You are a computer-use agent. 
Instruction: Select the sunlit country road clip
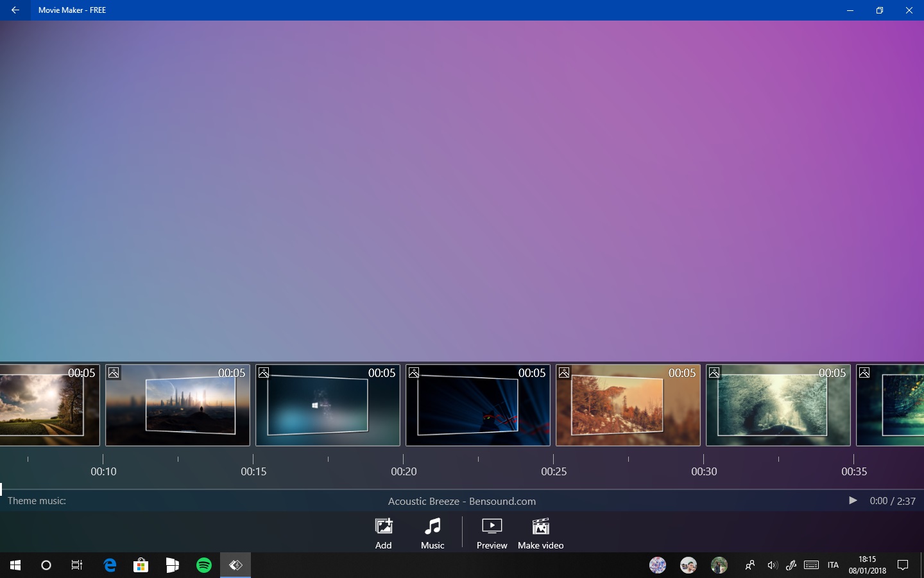pos(50,405)
